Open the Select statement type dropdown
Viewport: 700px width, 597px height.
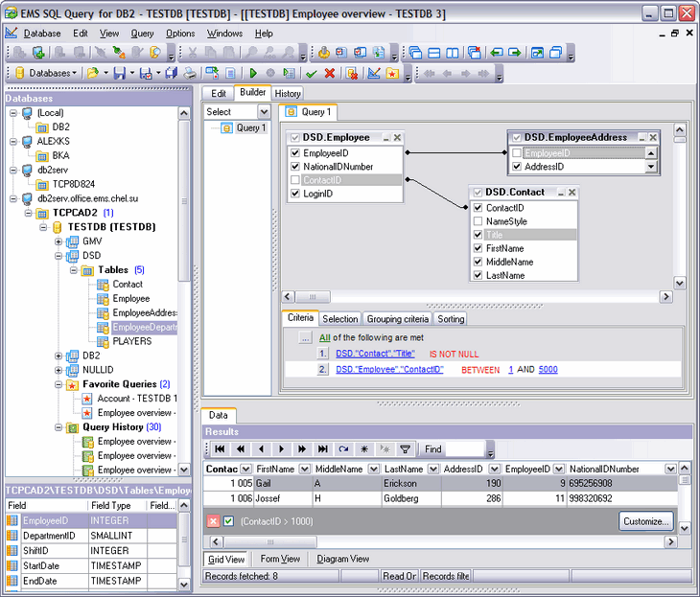coord(264,111)
